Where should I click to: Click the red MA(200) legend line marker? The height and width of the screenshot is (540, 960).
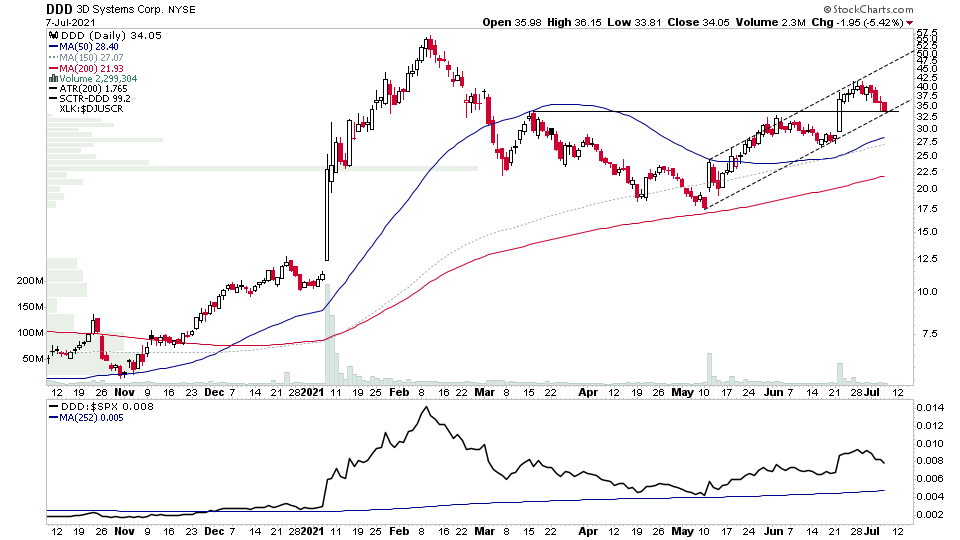point(53,69)
